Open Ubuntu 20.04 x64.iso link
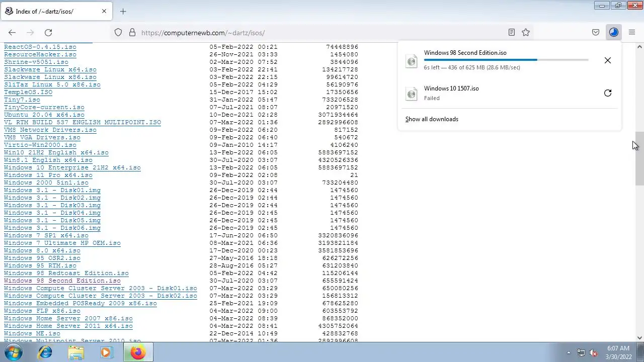 (44, 115)
